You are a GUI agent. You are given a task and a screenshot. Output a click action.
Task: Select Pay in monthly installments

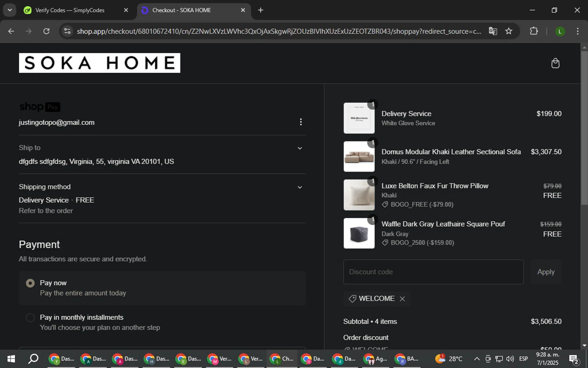click(30, 318)
